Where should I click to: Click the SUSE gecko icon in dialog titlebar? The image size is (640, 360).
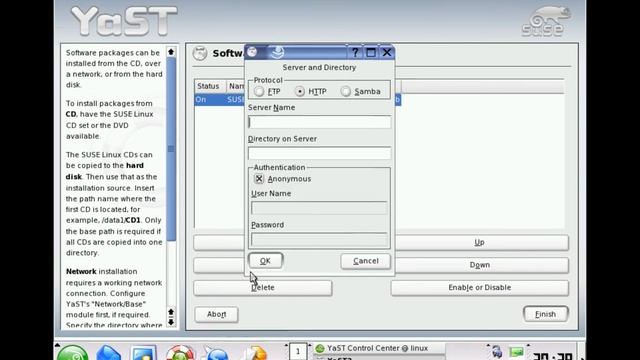point(277,52)
